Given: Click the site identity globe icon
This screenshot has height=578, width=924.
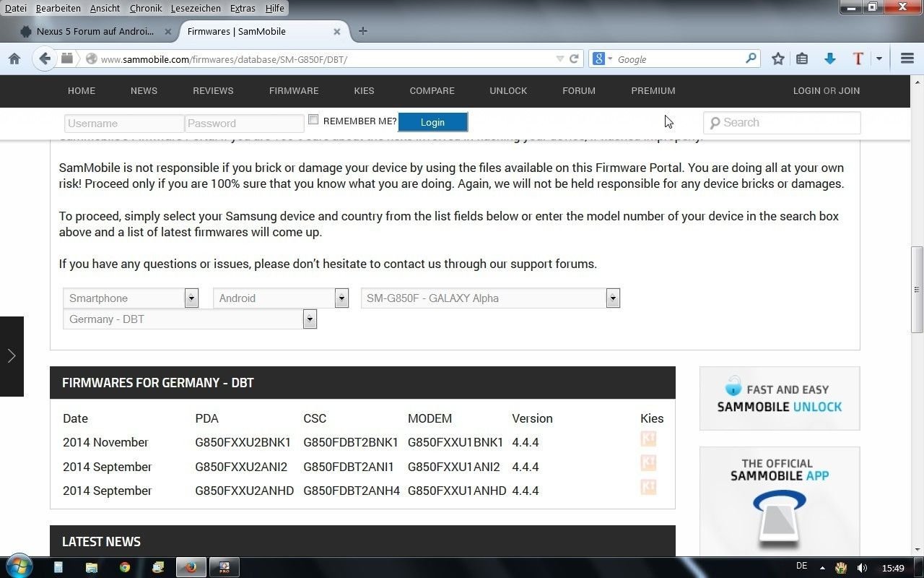Looking at the screenshot, I should coord(92,59).
